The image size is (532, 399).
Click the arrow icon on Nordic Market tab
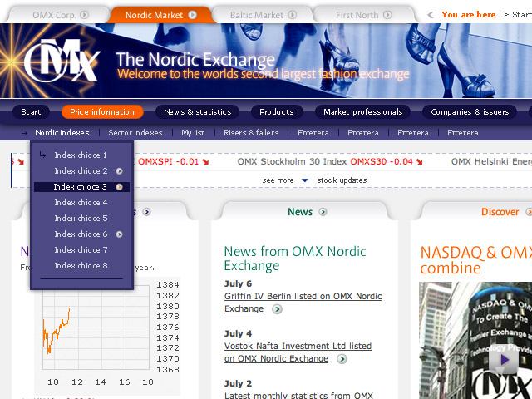(x=192, y=15)
